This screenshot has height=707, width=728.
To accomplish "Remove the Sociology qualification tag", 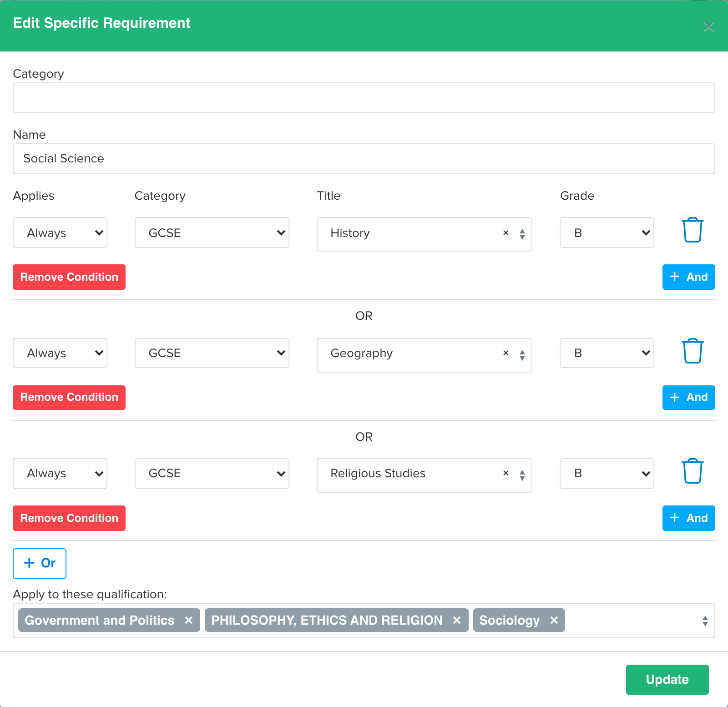I will (554, 620).
